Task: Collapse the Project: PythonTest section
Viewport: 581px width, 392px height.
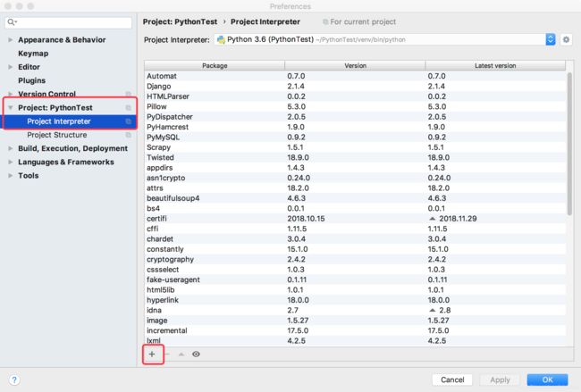Action: tap(11, 108)
